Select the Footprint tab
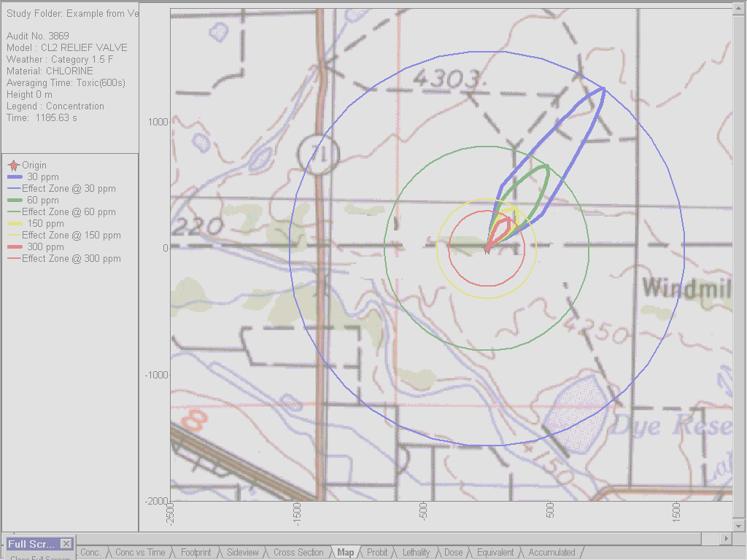The height and width of the screenshot is (560, 747). pos(196,553)
